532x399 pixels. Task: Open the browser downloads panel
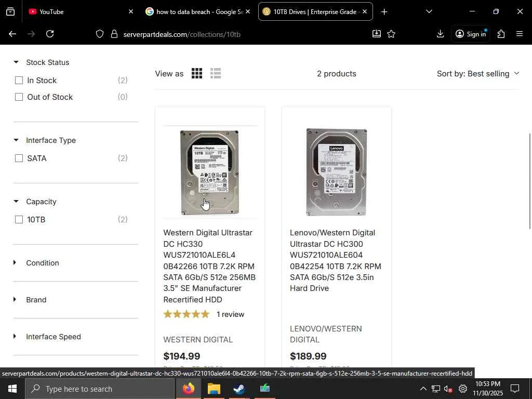(x=440, y=34)
